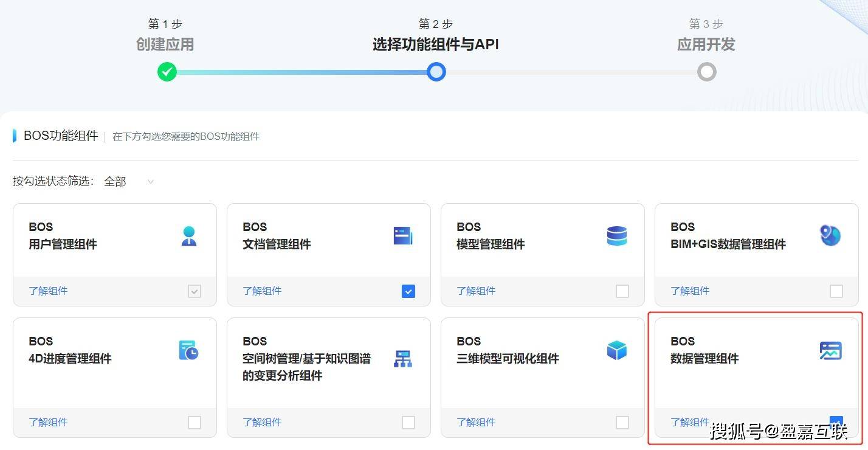Expand the 按勾选状态筛选 chevron

pyautogui.click(x=150, y=181)
